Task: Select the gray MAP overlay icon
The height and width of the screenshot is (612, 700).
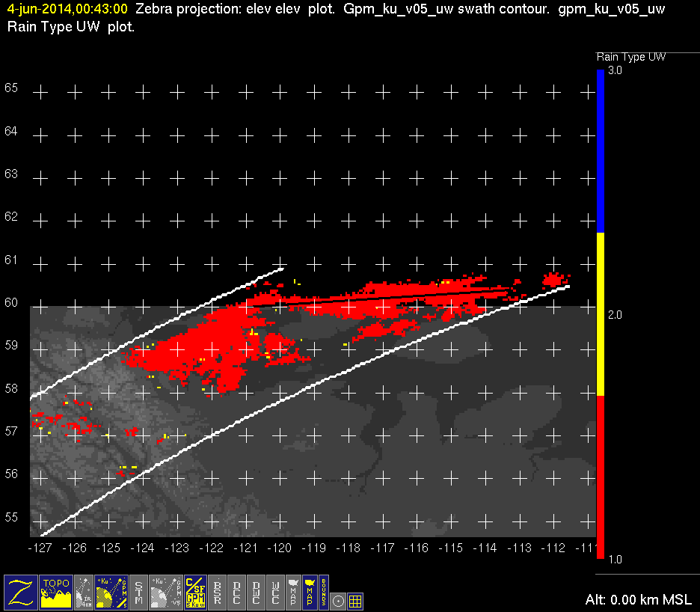Action: (292, 592)
